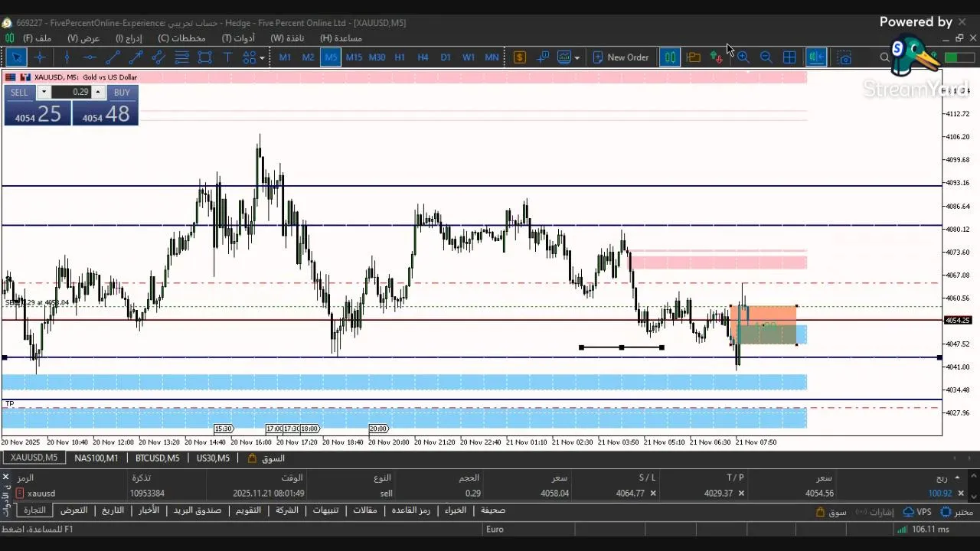The image size is (980, 551).
Task: Click the green-red arrows trading icon
Action: [717, 57]
